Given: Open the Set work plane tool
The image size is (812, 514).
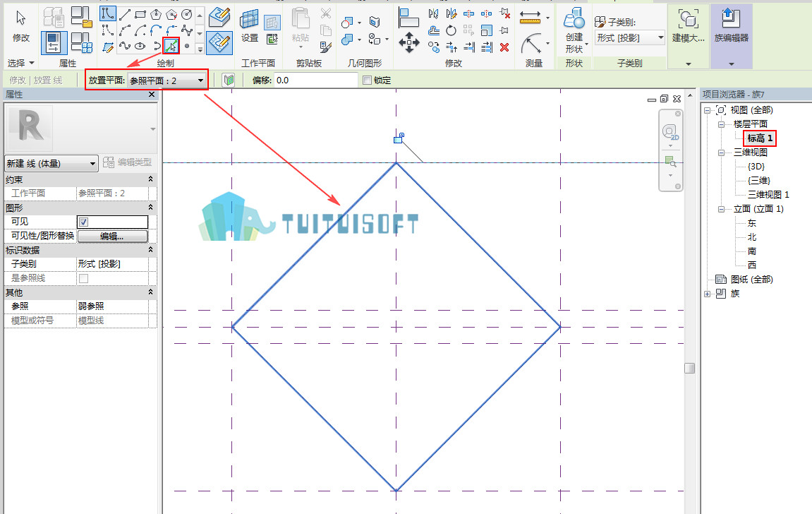Looking at the screenshot, I should pos(250,26).
